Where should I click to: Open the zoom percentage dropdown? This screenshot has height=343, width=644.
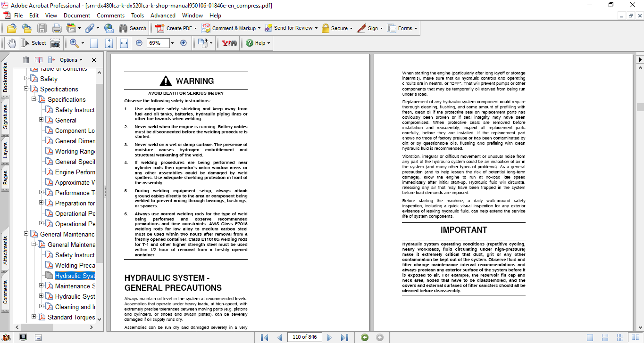172,43
